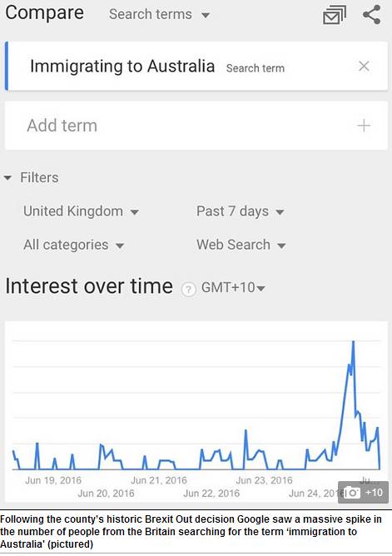Click the Add term input field
The image size is (392, 556).
(x=196, y=126)
